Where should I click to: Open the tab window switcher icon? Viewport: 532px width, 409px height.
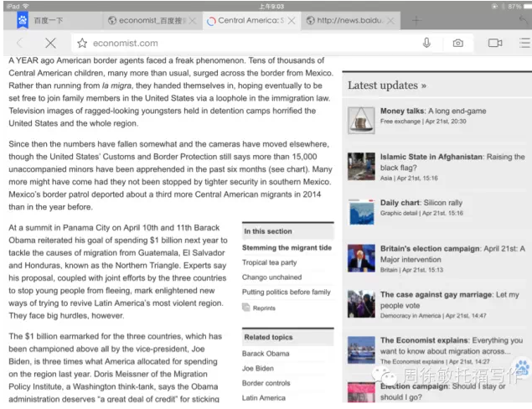pos(494,43)
